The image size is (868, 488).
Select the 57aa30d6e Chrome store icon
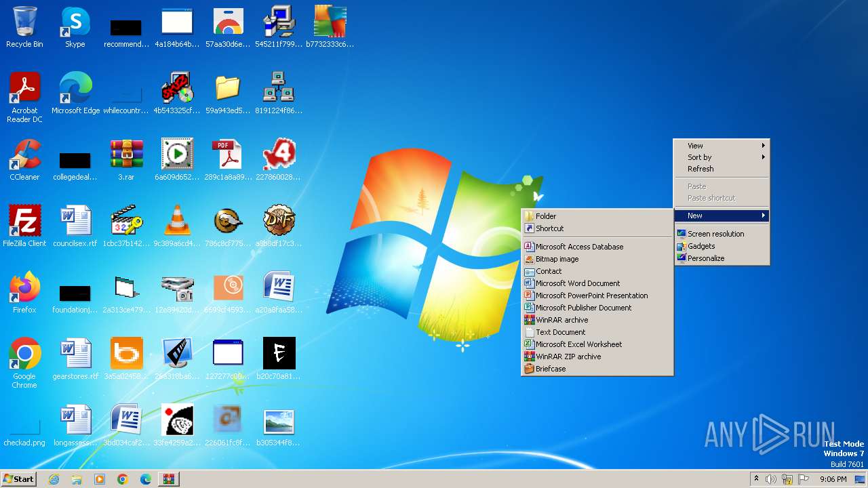click(228, 27)
